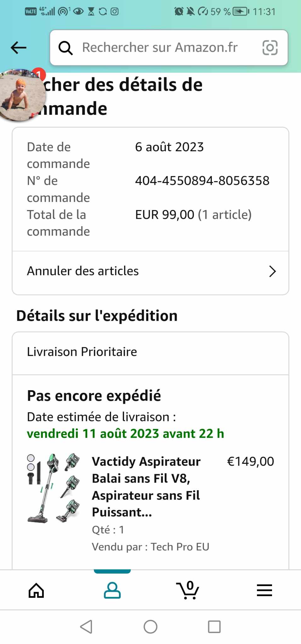Open Annuler des articles option
The height and width of the screenshot is (644, 301).
[83, 271]
